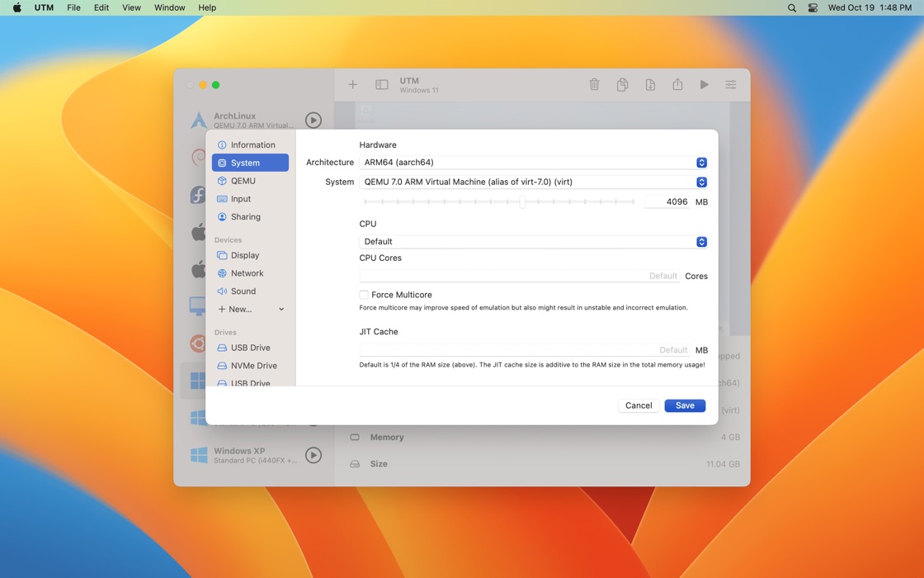The image size is (924, 578).
Task: Open the Help menu
Action: 207,7
